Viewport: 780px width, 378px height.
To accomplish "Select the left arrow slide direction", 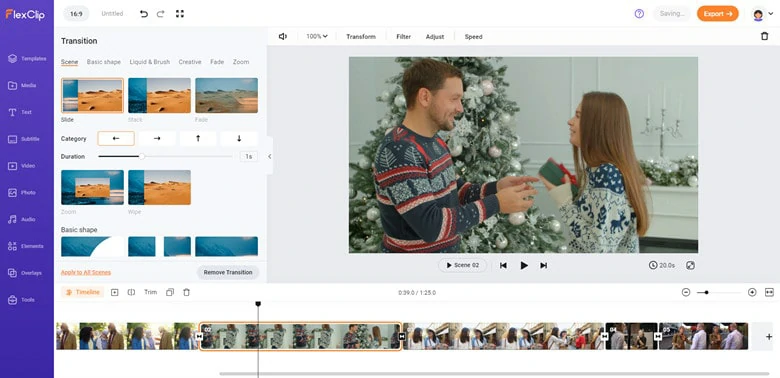I will pyautogui.click(x=116, y=138).
